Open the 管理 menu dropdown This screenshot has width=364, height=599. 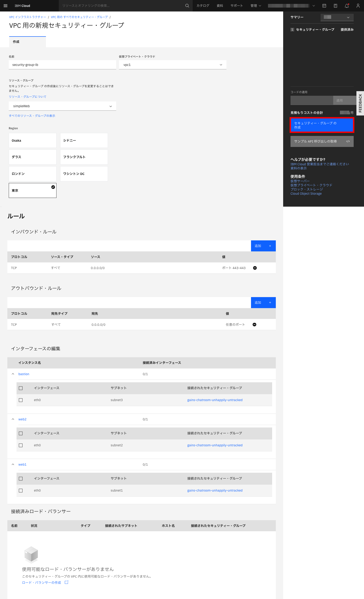pos(256,6)
